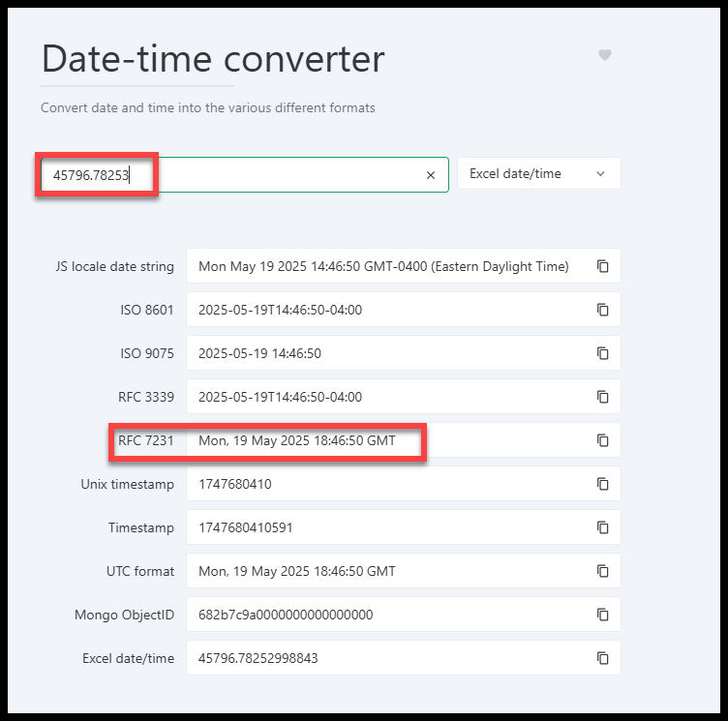
Task: Copy the RFC 3339 value
Action: 603,397
